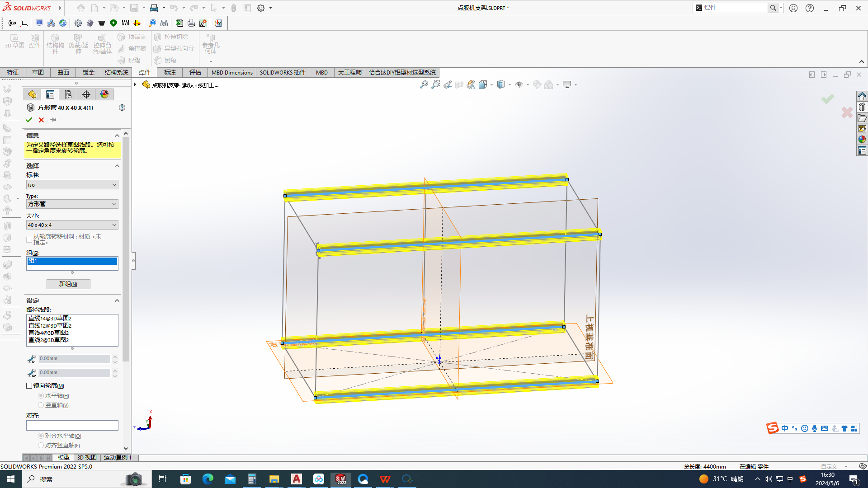Click the screw/bolt toolbar icon

pyautogui.click(x=12, y=23)
